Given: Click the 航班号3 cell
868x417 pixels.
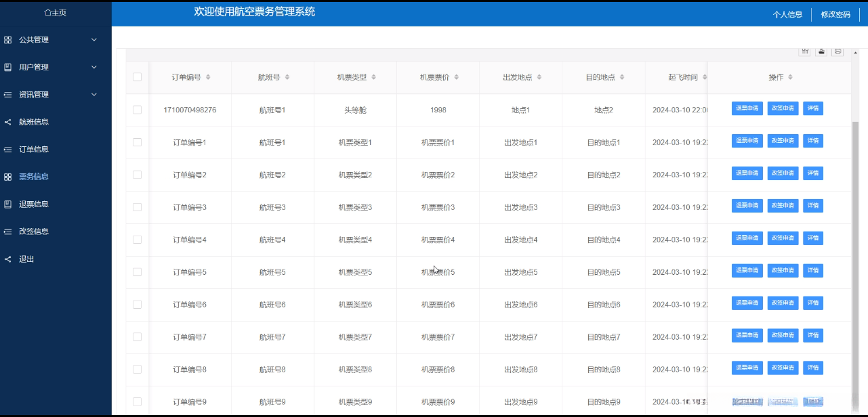Looking at the screenshot, I should pos(272,207).
